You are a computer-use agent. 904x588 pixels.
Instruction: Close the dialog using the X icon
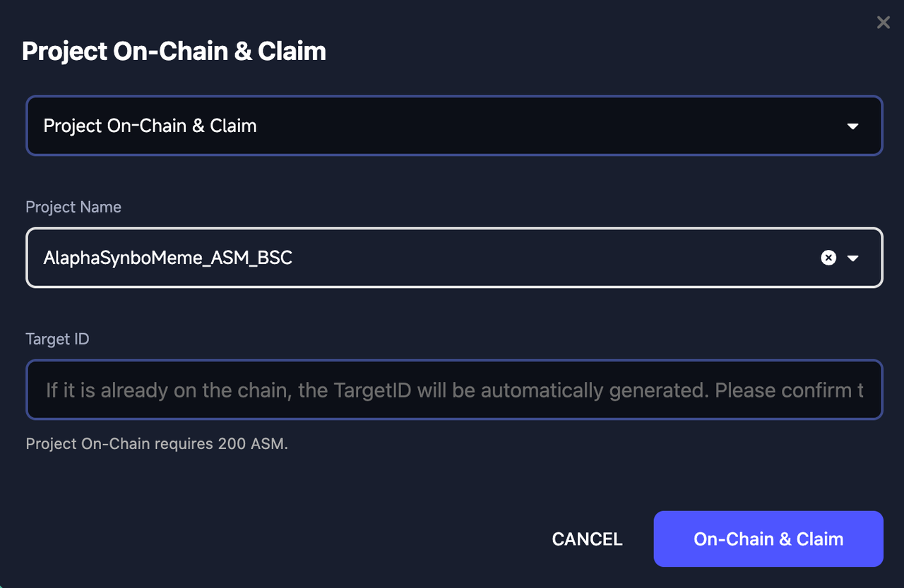coord(883,23)
